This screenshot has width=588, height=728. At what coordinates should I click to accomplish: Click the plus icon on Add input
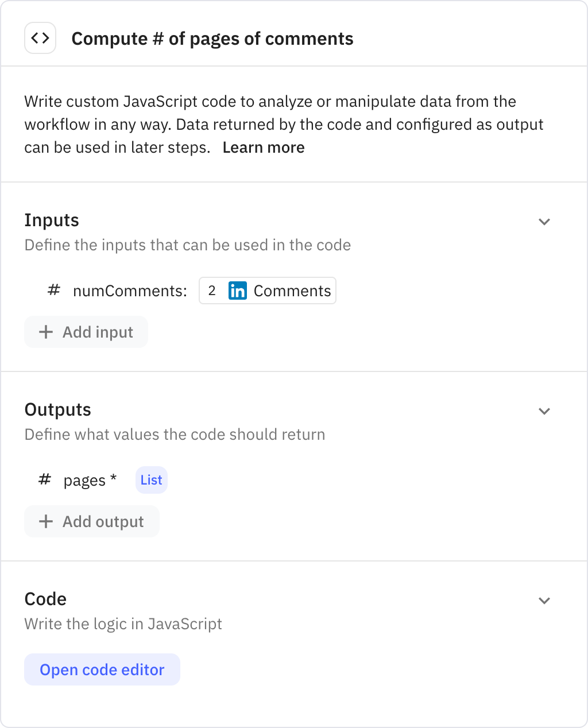(x=45, y=332)
